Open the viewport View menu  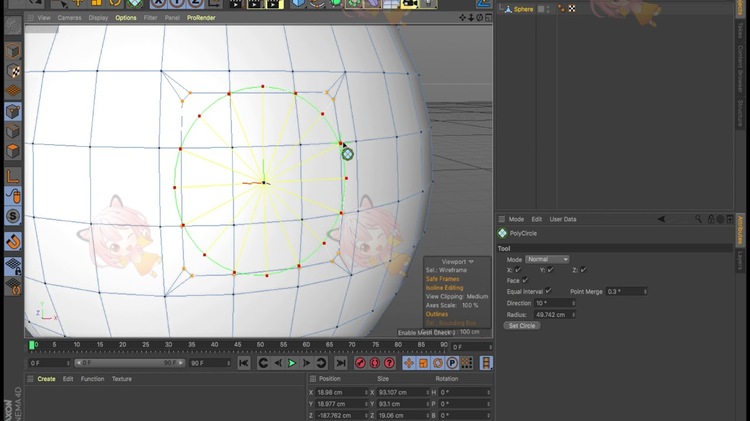point(44,18)
